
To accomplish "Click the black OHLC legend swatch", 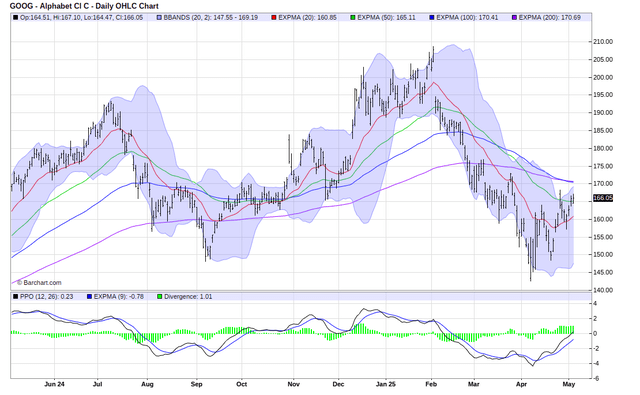I will 16,18.
